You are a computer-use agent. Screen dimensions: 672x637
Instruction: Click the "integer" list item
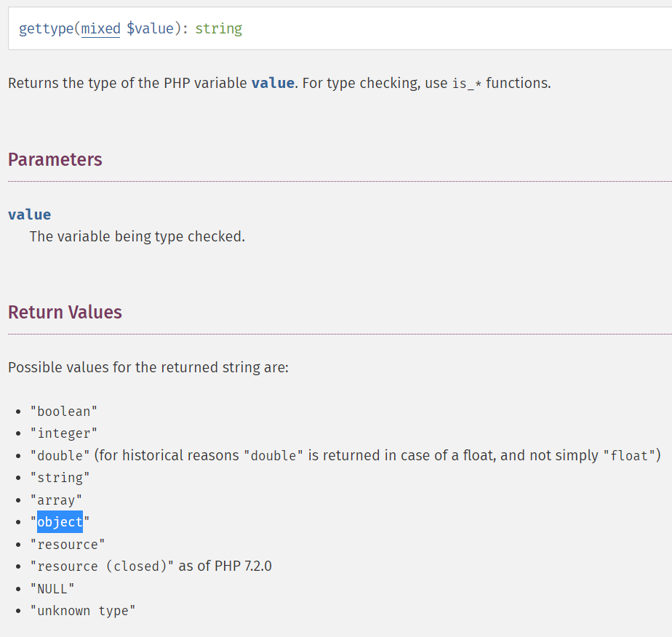(63, 433)
